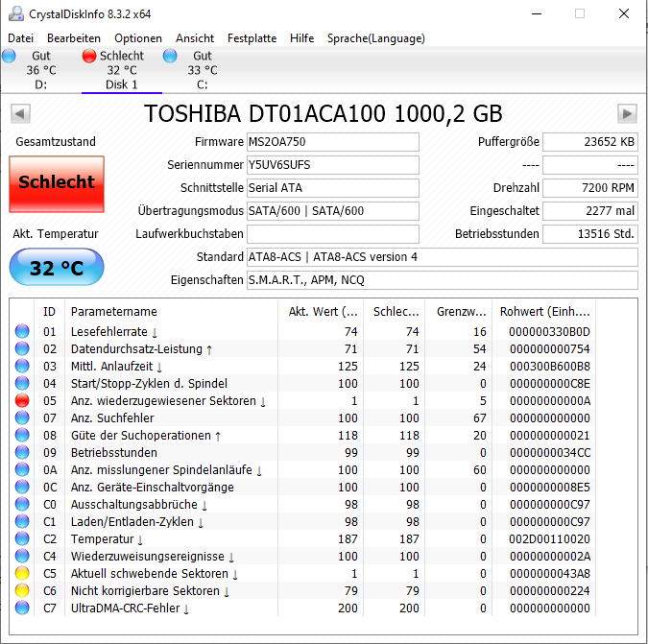Click the blue status dot for Datendurchsatz-Leistung
This screenshot has width=648, height=644.
click(22, 348)
